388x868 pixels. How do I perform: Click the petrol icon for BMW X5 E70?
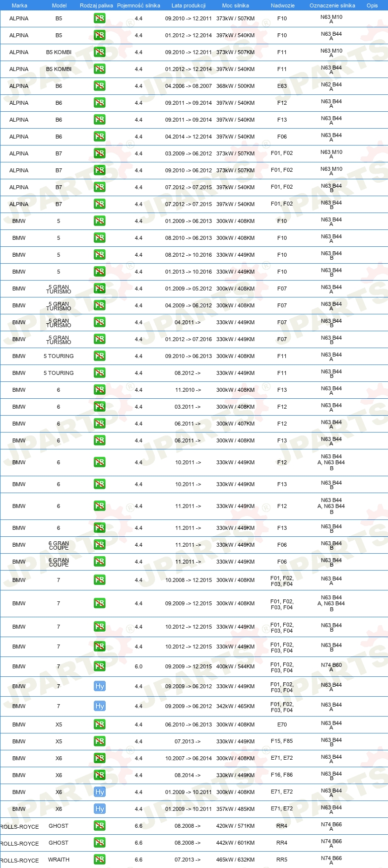point(99,724)
